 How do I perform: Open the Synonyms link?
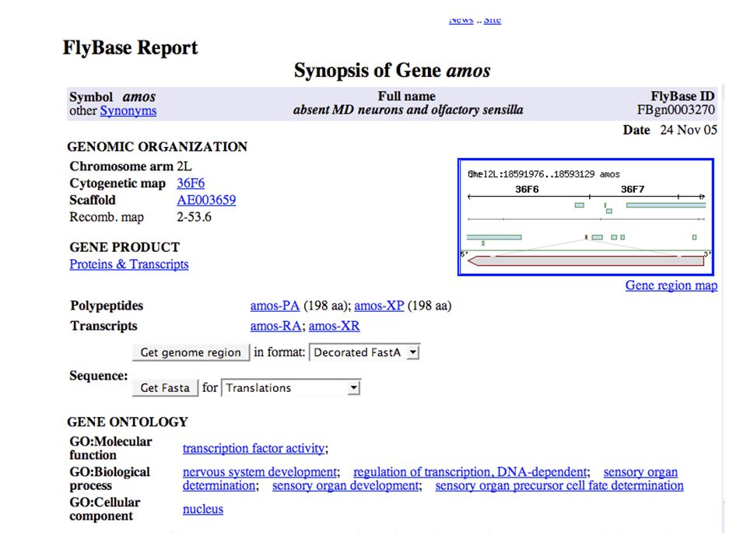(128, 110)
